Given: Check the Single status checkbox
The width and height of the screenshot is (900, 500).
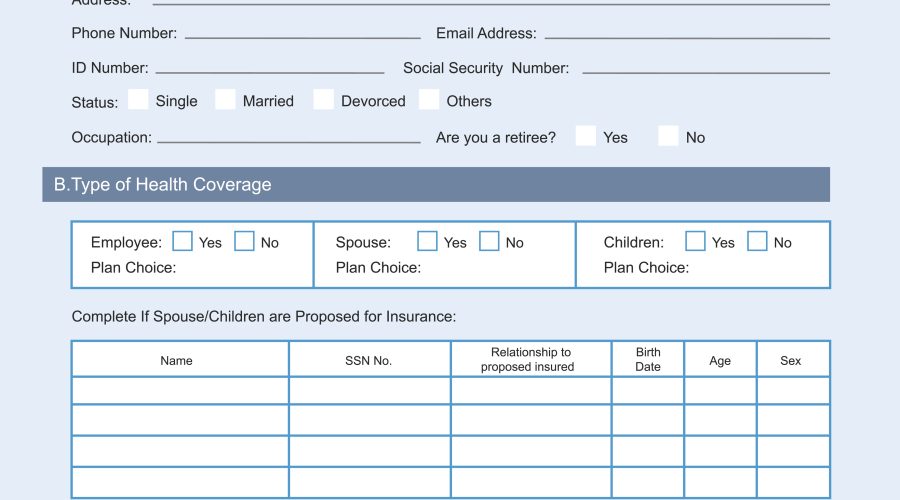Looking at the screenshot, I should tap(138, 100).
